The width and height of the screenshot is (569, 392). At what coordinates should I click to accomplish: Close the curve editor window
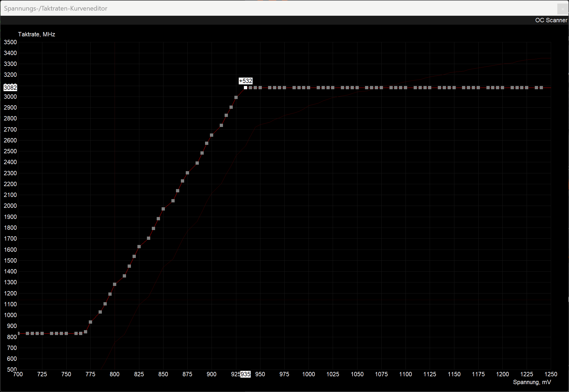tap(563, 9)
